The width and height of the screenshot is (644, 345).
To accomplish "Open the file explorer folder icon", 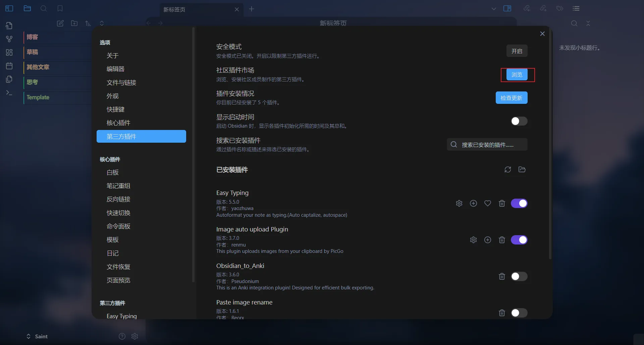I will click(x=28, y=8).
